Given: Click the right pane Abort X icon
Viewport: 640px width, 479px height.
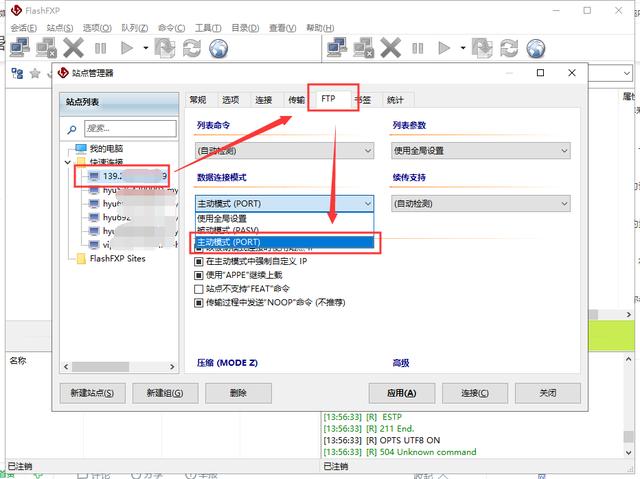Looking at the screenshot, I should (x=391, y=48).
